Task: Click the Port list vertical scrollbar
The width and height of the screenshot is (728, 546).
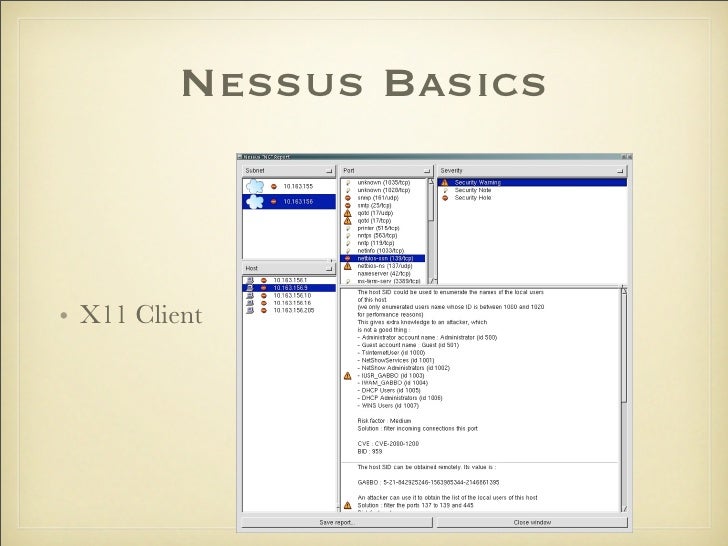Action: tap(431, 231)
